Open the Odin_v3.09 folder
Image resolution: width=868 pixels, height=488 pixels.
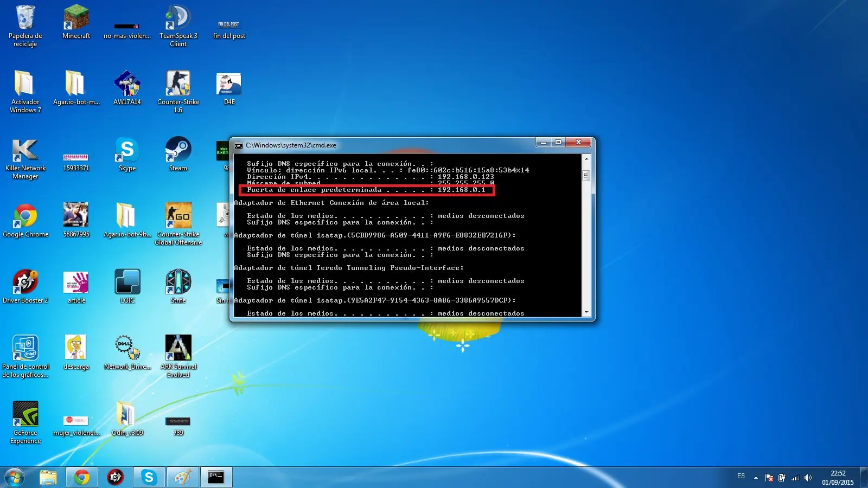pos(127,419)
